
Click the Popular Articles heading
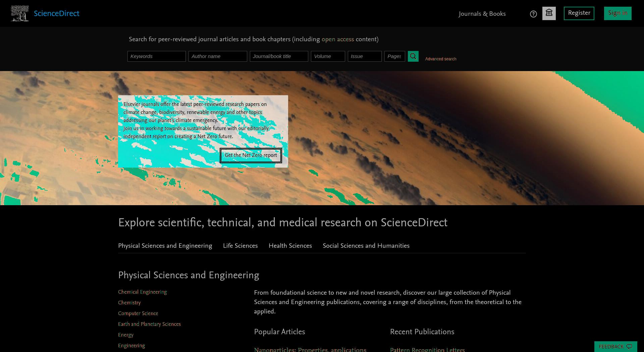(x=279, y=332)
